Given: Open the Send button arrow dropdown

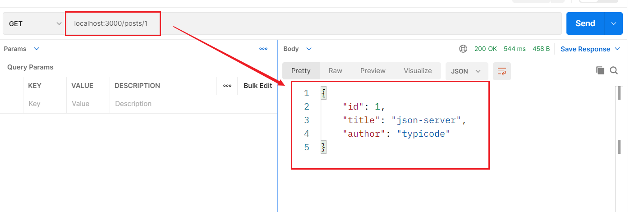Looking at the screenshot, I should coord(613,23).
